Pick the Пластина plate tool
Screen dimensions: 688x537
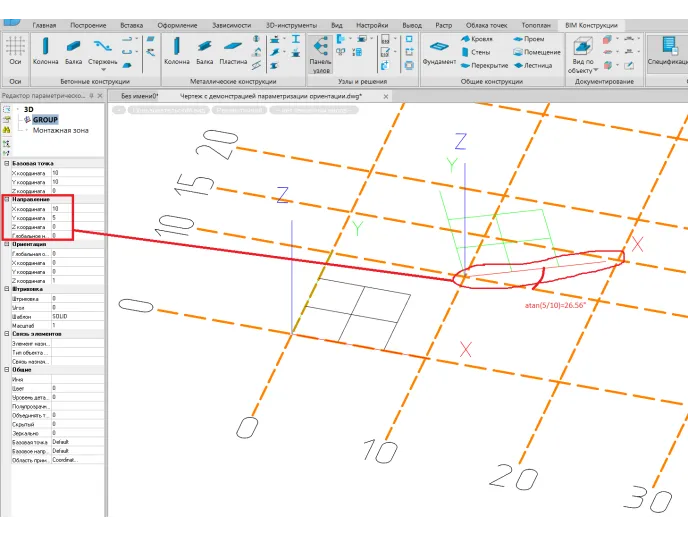[233, 51]
